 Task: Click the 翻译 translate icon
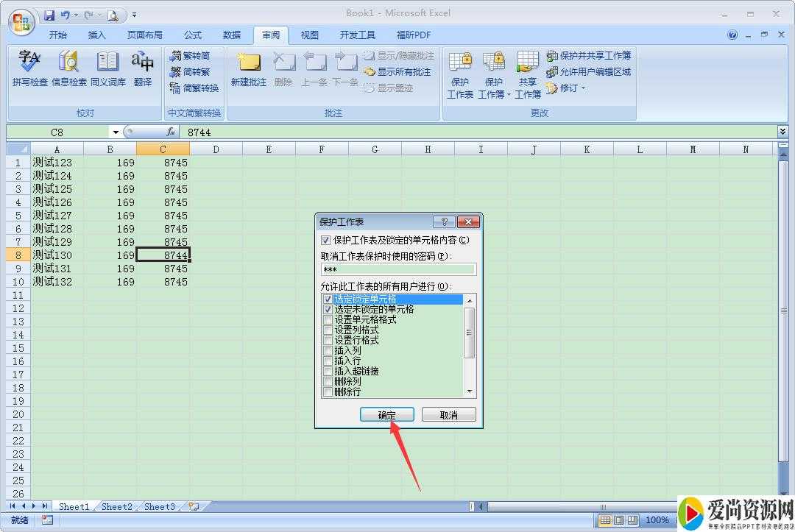(x=142, y=68)
